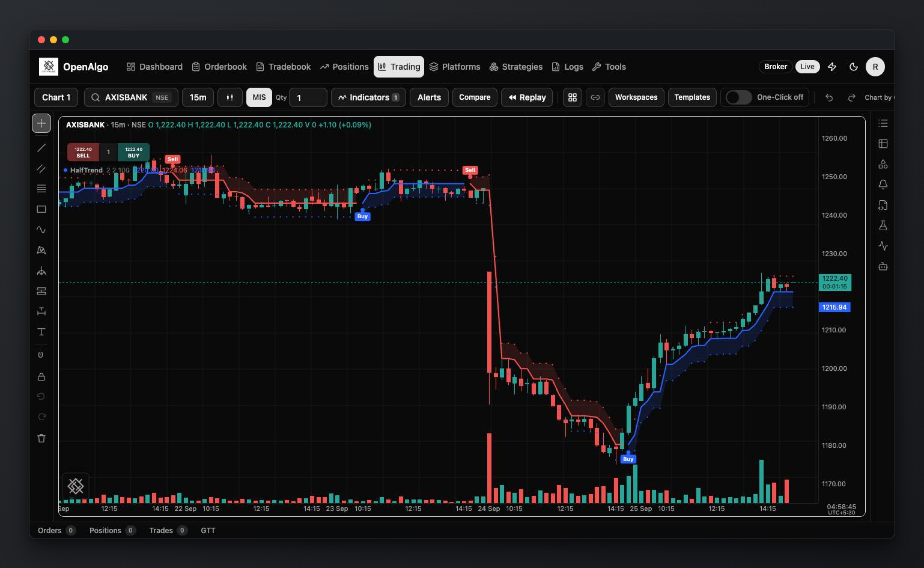Click the Alerts toolbar button

click(x=429, y=97)
